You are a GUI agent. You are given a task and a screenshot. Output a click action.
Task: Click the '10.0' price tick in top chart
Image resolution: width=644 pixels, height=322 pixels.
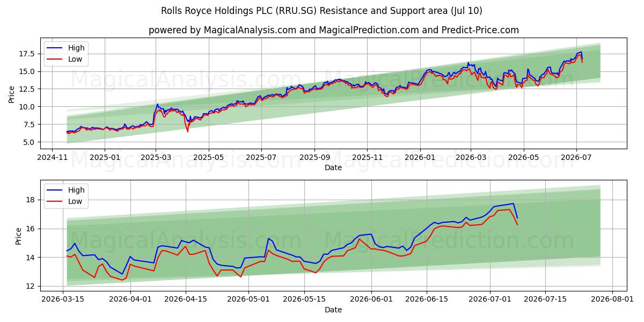tap(28, 107)
